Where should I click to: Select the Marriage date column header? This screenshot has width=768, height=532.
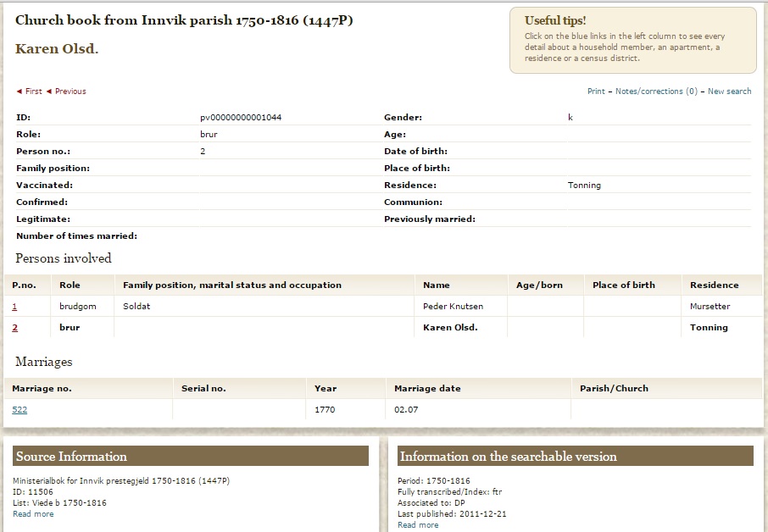pyautogui.click(x=427, y=388)
